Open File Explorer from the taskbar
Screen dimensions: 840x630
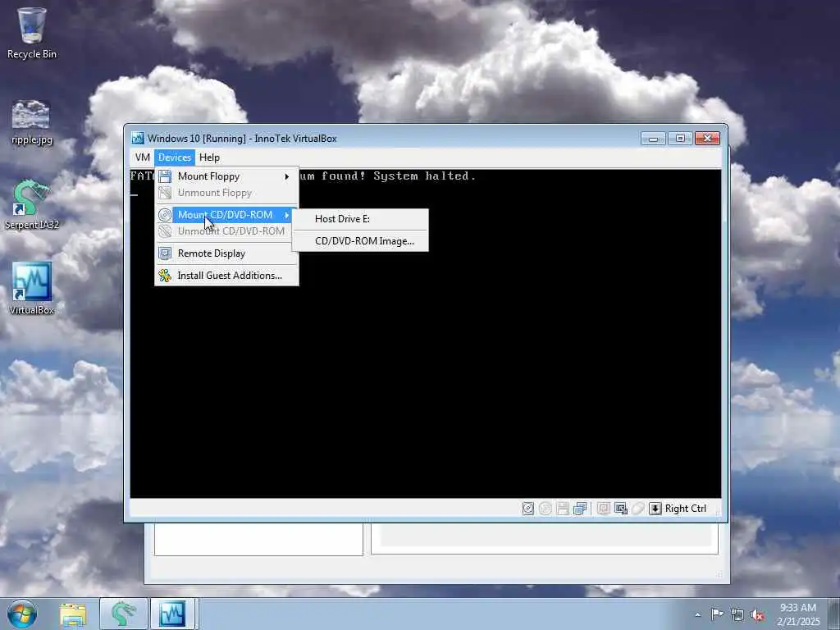pos(73,614)
